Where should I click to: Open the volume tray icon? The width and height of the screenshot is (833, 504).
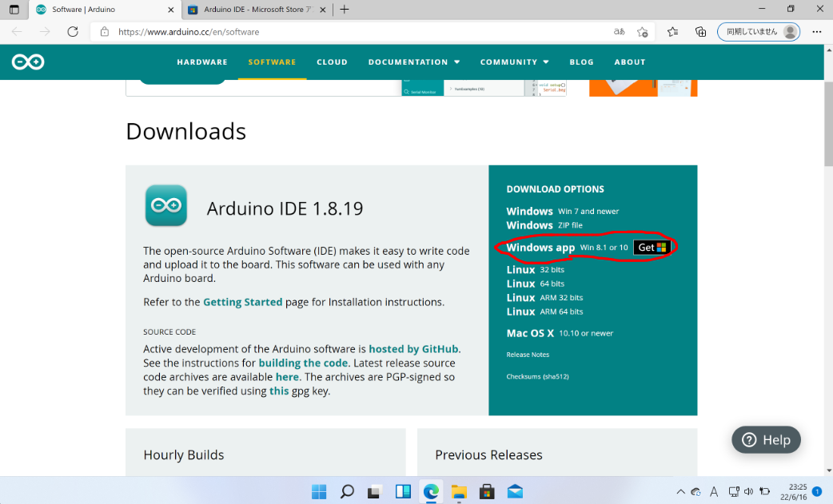[748, 492]
